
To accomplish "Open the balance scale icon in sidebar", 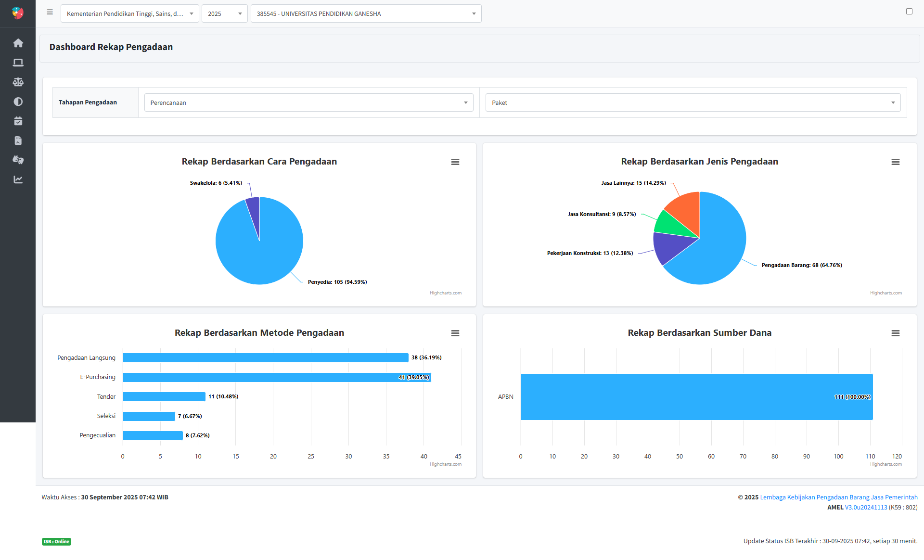I will (18, 82).
